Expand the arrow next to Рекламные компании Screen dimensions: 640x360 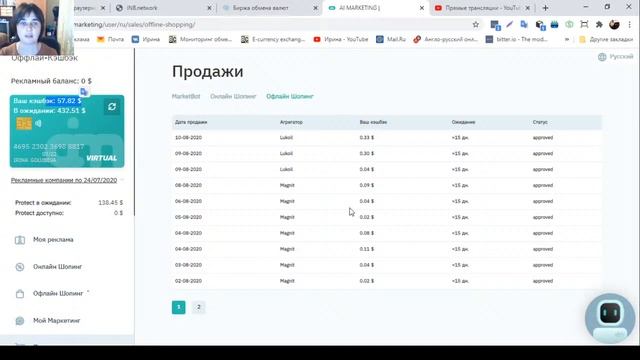pos(122,180)
